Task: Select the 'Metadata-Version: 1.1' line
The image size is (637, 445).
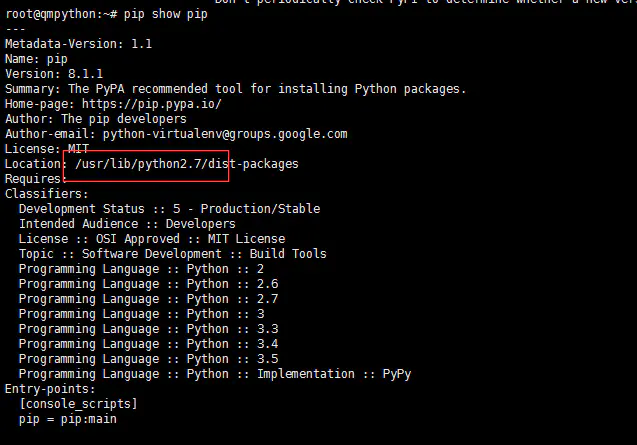Action: (x=78, y=44)
